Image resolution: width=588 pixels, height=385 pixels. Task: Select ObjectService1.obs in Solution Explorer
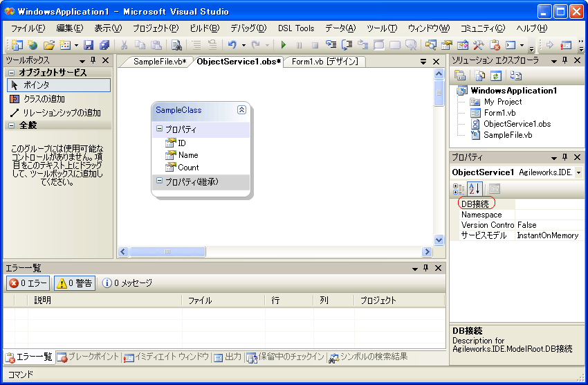tap(517, 124)
